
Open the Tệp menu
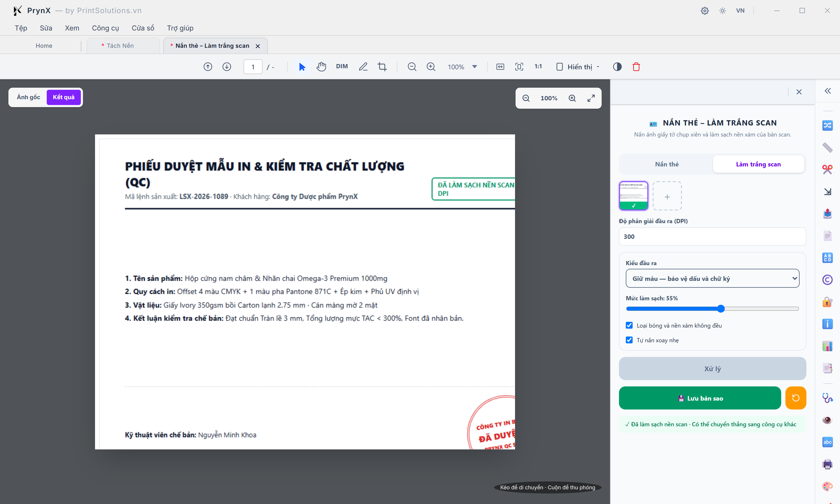click(x=21, y=28)
